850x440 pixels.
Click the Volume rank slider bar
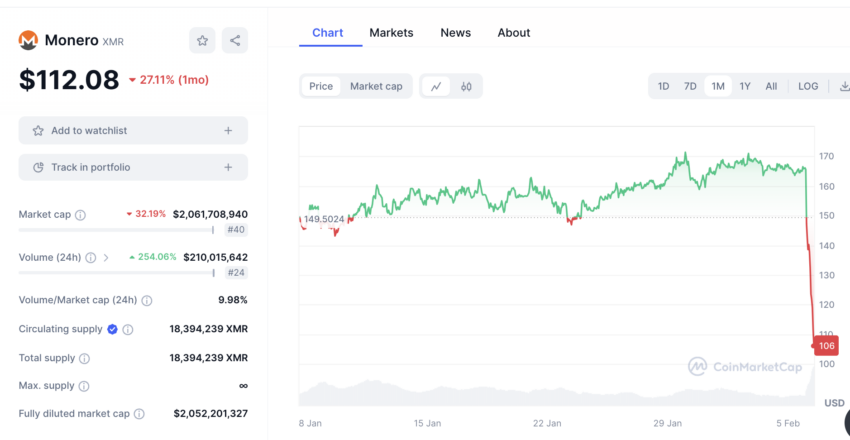pyautogui.click(x=117, y=273)
